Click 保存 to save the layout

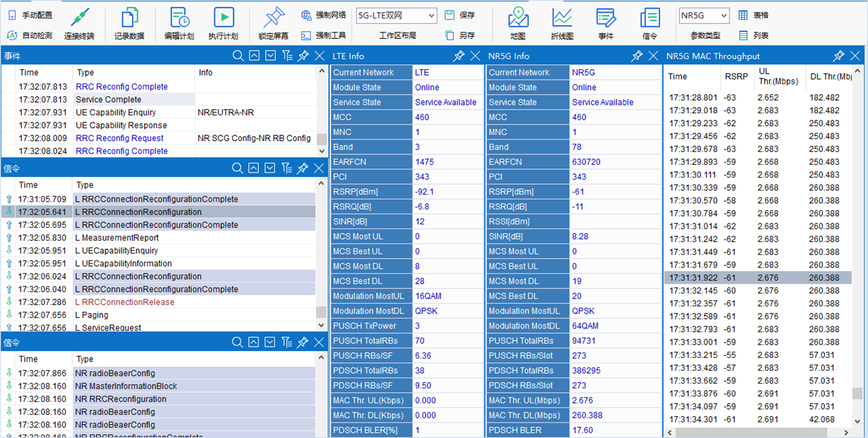(x=459, y=16)
